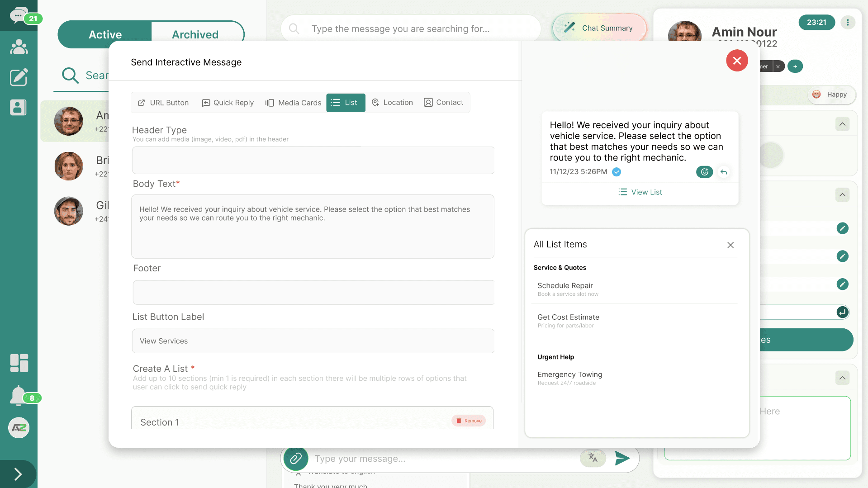Viewport: 868px width, 488px height.
Task: Click the third pencil edit icon
Action: 842,284
